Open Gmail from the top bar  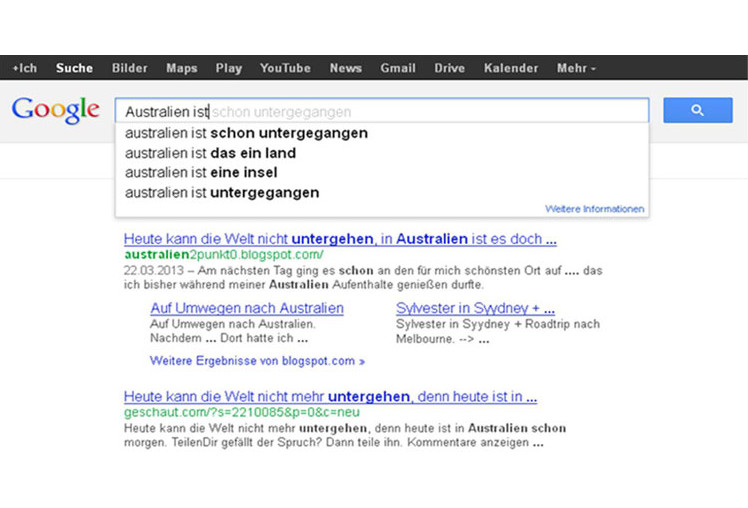click(x=398, y=68)
